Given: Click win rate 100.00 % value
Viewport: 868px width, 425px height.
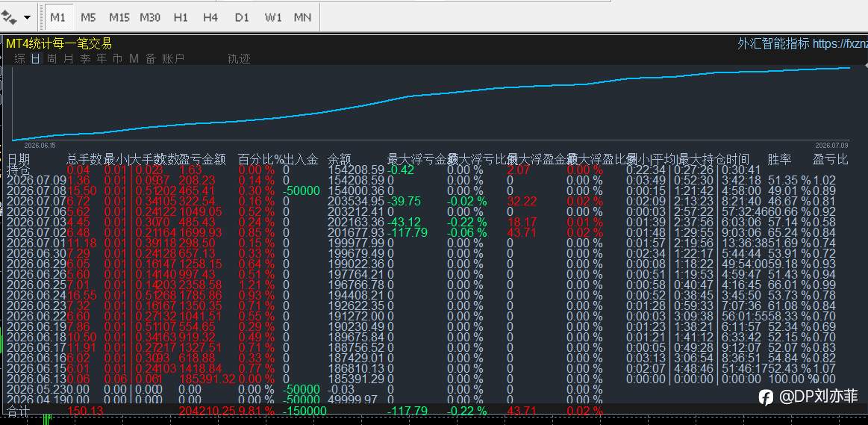Looking at the screenshot, I should [x=792, y=379].
